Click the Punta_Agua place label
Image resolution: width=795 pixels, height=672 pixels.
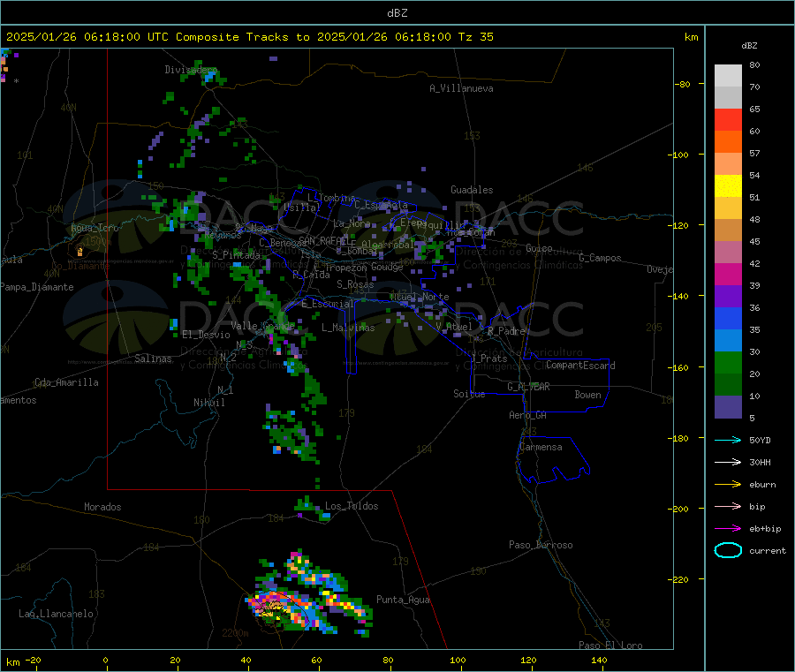403,600
